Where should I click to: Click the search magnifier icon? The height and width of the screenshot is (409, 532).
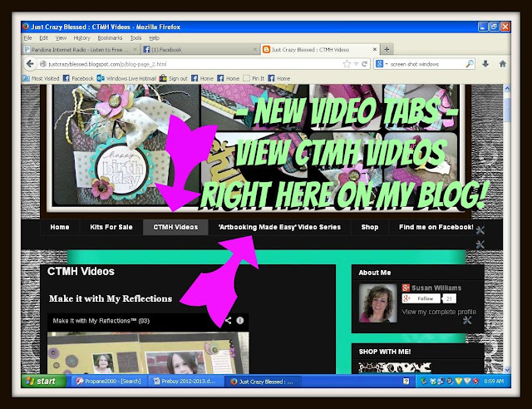[x=470, y=64]
